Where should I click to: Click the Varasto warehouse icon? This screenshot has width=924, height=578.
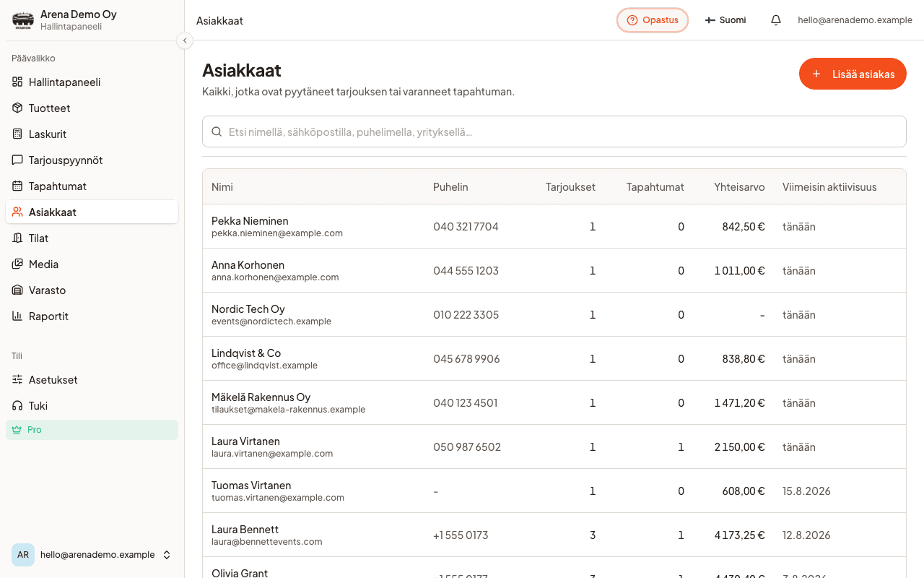coord(17,290)
